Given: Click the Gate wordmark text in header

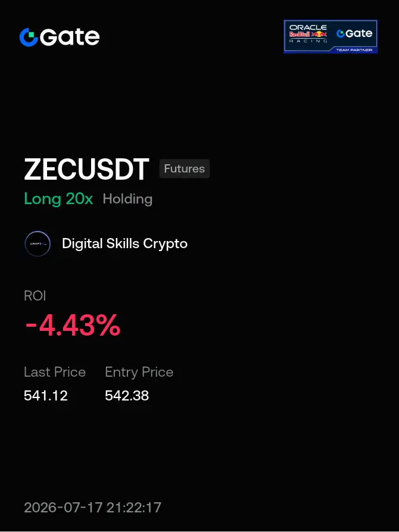Looking at the screenshot, I should tap(70, 37).
